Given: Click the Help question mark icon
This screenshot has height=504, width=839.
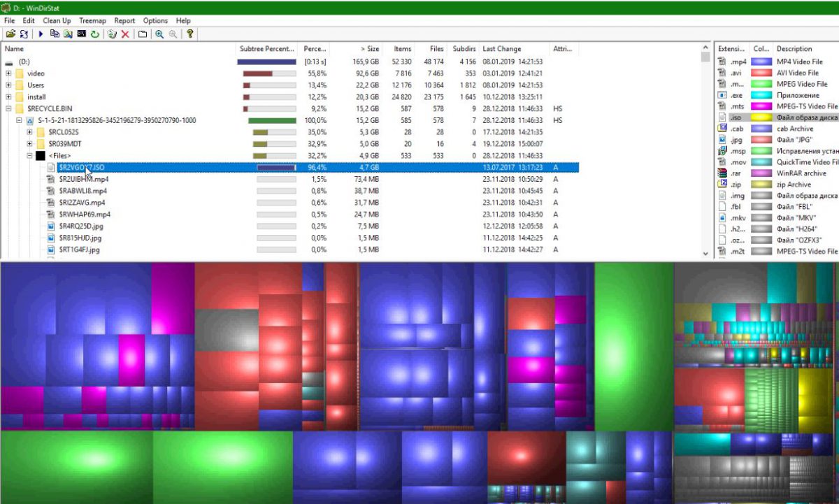Looking at the screenshot, I should tap(190, 34).
